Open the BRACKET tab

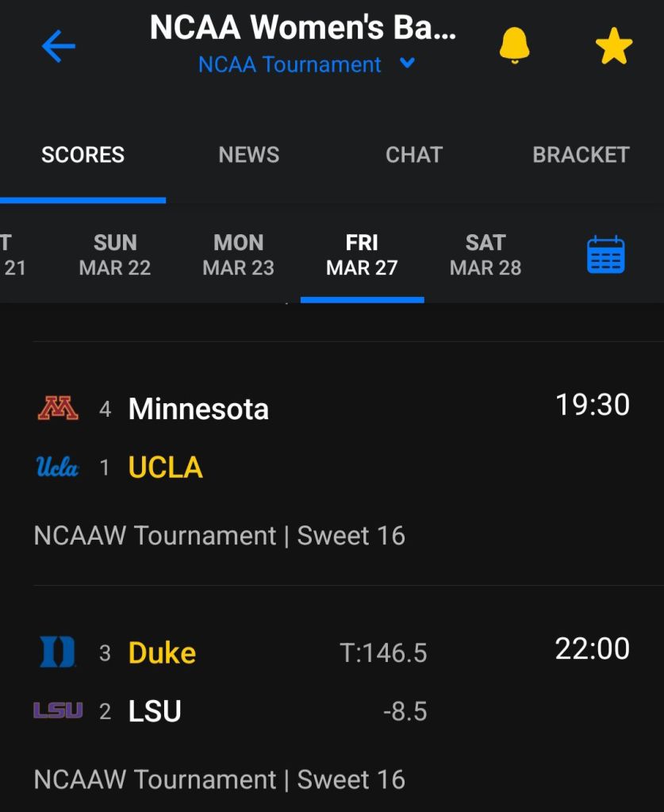(x=580, y=154)
